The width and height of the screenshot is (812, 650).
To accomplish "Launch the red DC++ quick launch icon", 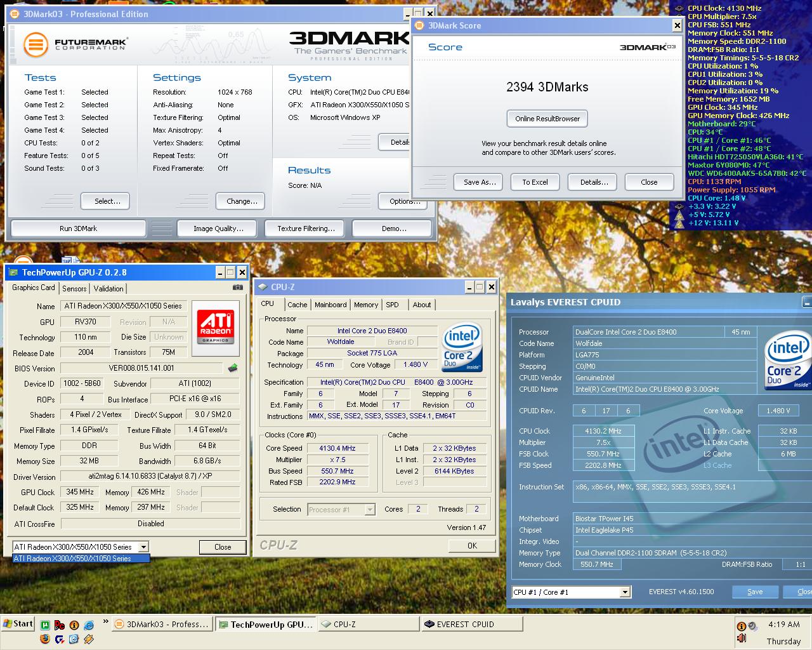I will pyautogui.click(x=60, y=625).
